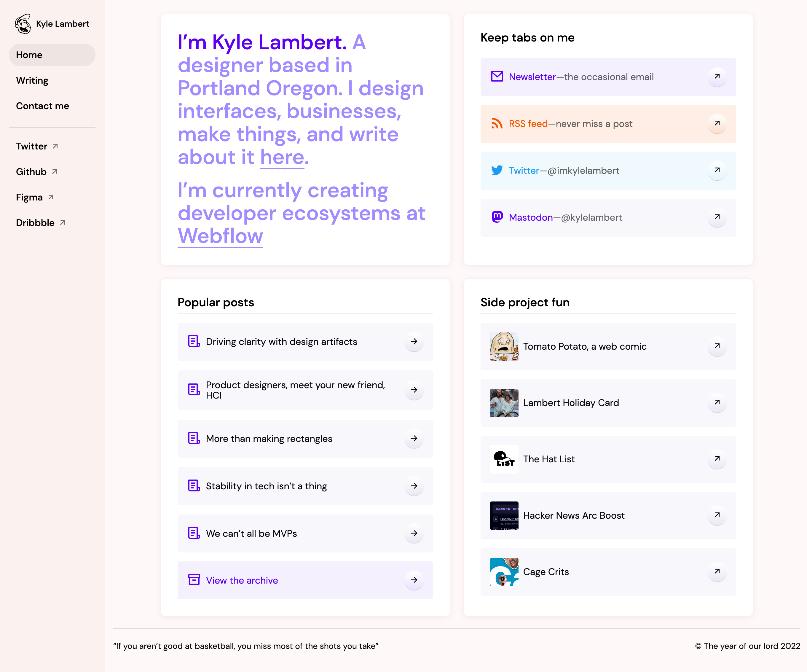Open the Dribbble link in sidebar
Image resolution: width=807 pixels, height=672 pixels.
click(x=41, y=223)
